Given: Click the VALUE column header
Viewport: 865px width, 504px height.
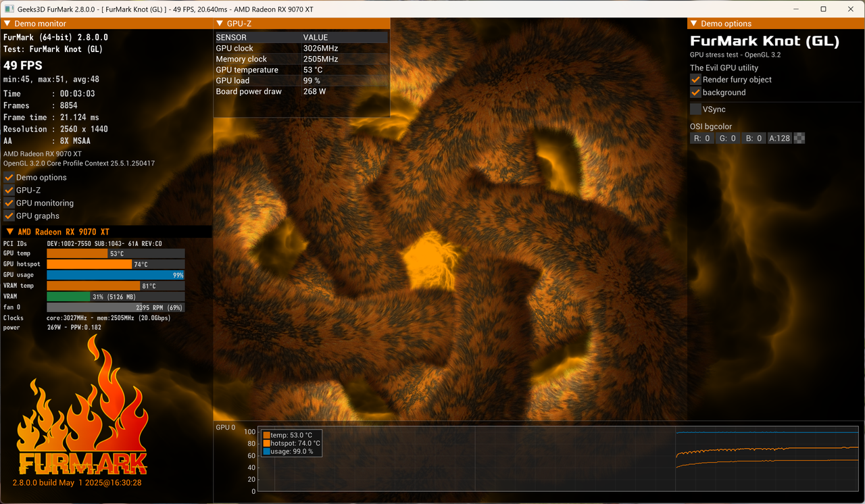Looking at the screenshot, I should point(345,38).
